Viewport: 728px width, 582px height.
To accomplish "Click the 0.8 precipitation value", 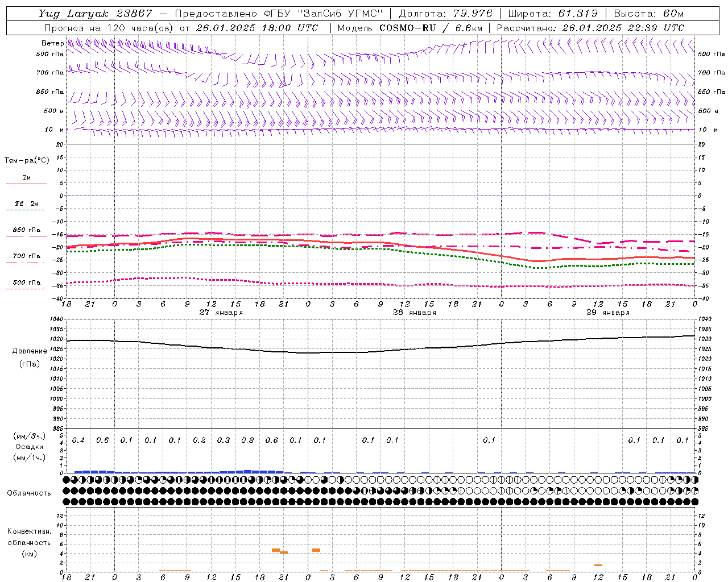I will [x=247, y=440].
